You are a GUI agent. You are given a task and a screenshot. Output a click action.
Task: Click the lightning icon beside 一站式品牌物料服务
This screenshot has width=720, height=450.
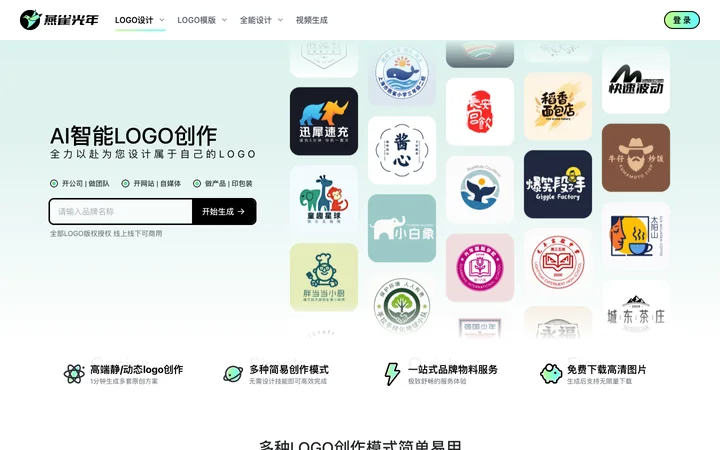click(392, 374)
